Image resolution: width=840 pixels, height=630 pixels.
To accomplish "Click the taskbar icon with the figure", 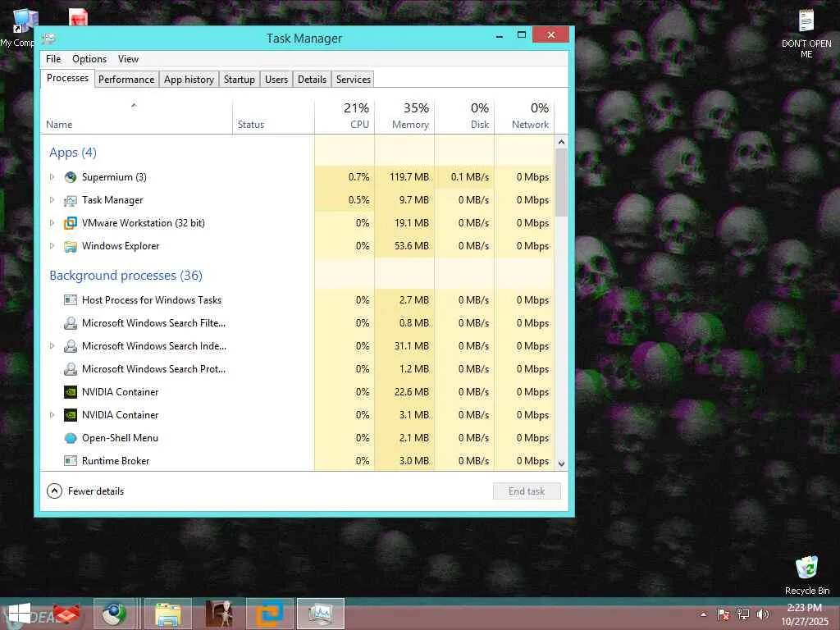I will [219, 614].
